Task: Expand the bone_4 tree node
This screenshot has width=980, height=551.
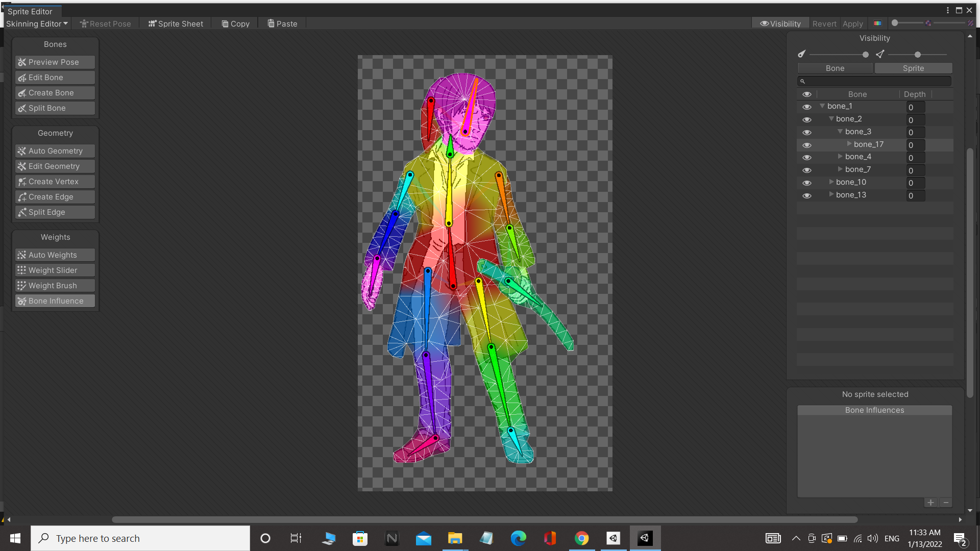Action: 840,157
